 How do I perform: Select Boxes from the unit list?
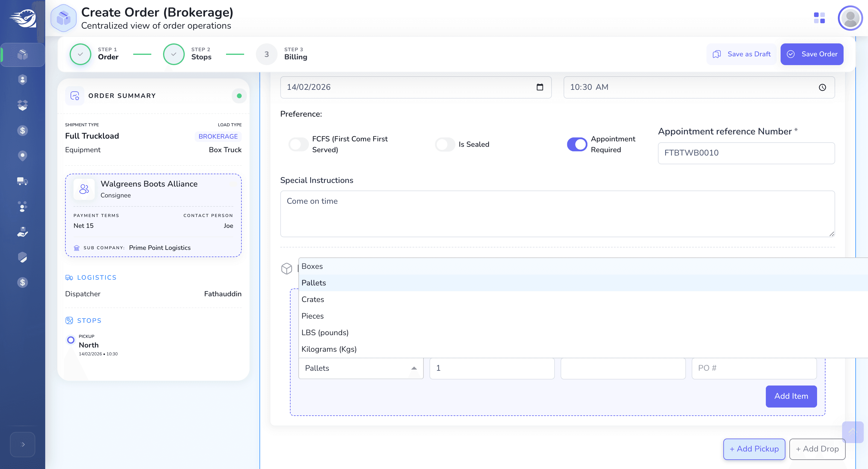583,266
